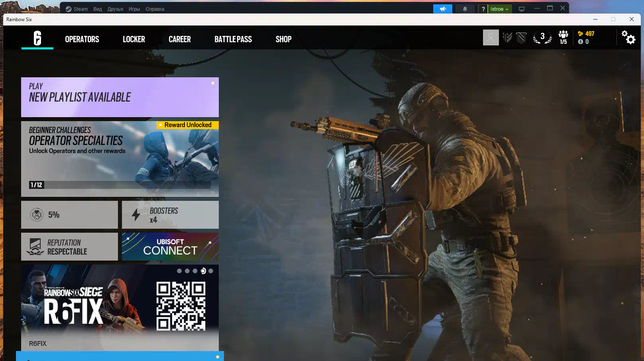Select the first carousel dot
This screenshot has height=361, width=644.
coord(179,271)
